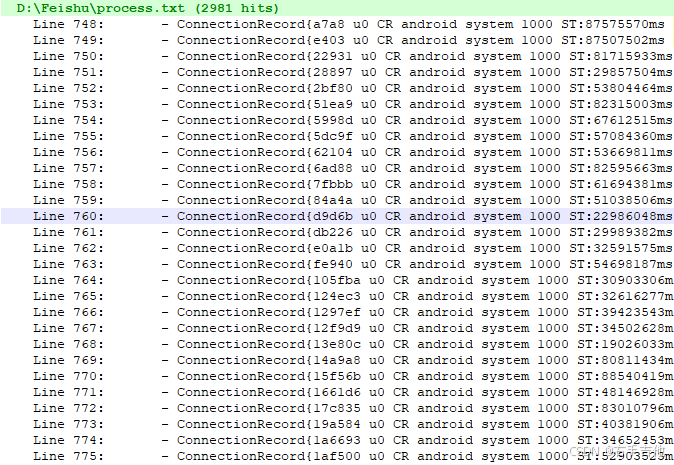Open search hit Line 771 with 1661d6
This screenshot has height=465, width=674.
pos(337,392)
